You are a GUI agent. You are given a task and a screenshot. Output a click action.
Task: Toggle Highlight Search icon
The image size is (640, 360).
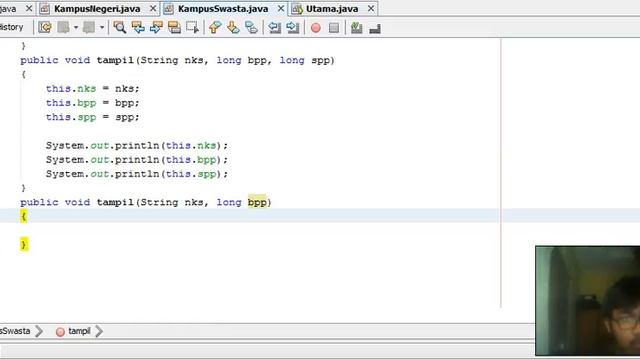pos(174,27)
